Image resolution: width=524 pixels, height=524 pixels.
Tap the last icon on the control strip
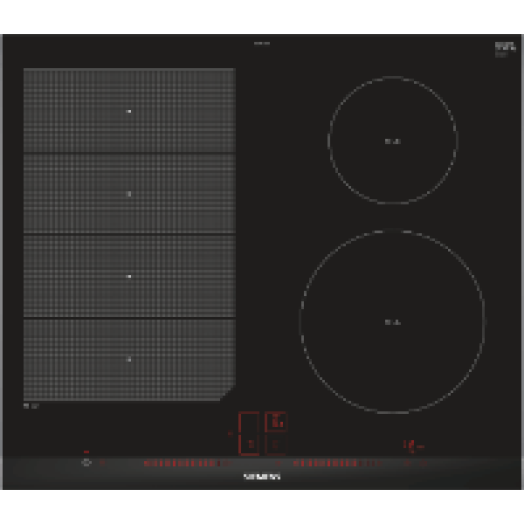pyautogui.click(x=423, y=463)
